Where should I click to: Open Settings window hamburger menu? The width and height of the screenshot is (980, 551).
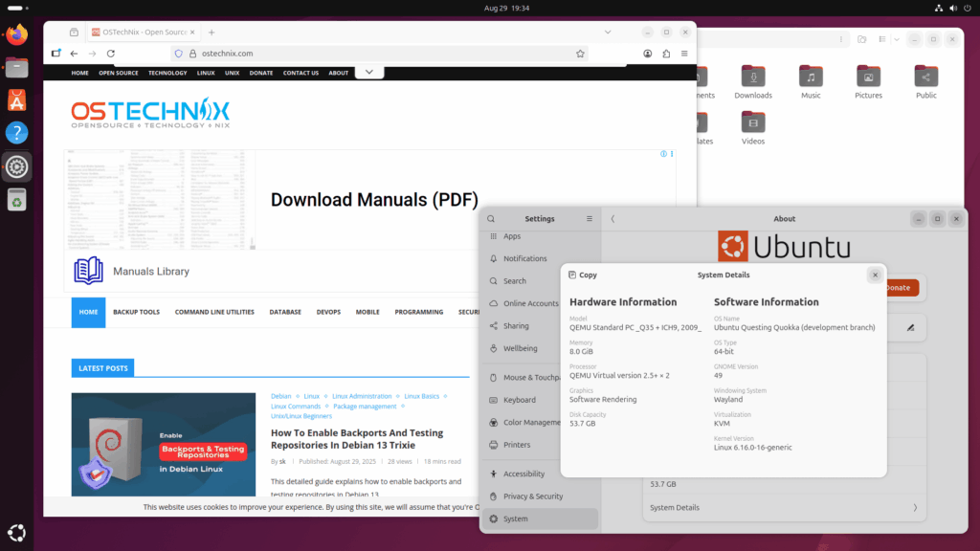(x=589, y=219)
